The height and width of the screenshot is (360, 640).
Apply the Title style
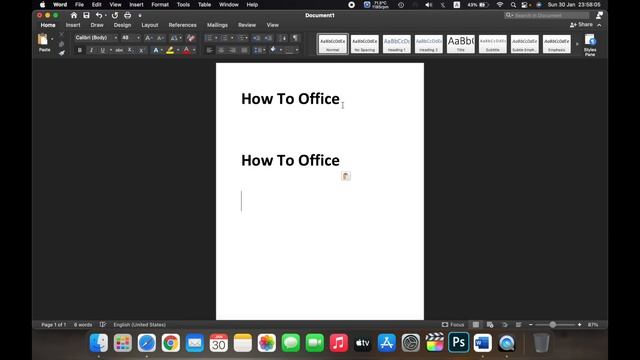(460, 44)
